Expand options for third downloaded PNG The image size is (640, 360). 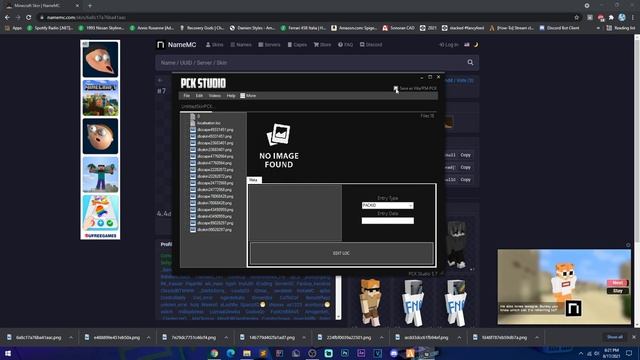point(226,338)
